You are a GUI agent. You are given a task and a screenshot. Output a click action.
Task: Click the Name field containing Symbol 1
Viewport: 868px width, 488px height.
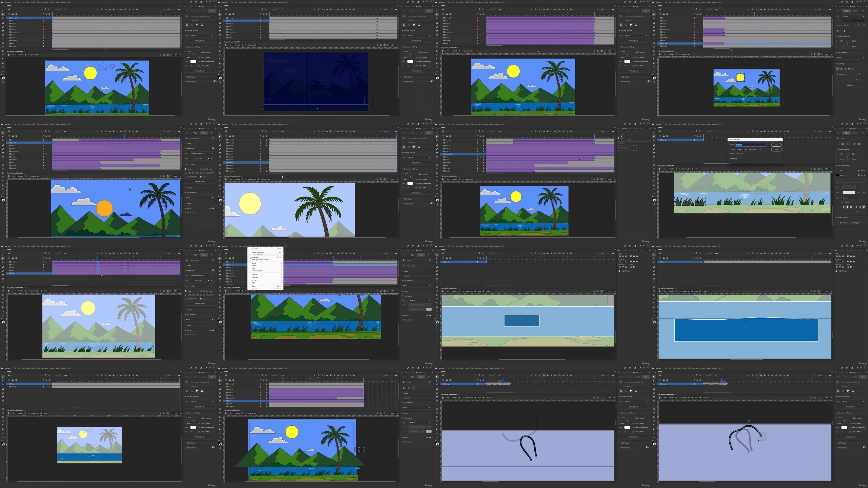coord(751,145)
